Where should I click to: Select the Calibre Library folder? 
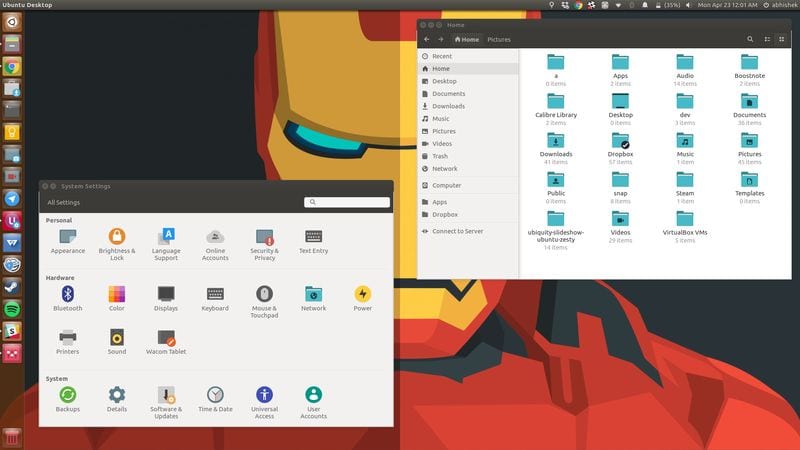pyautogui.click(x=556, y=109)
